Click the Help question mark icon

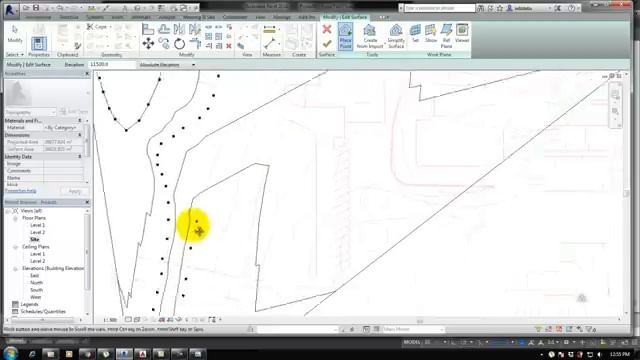click(571, 8)
